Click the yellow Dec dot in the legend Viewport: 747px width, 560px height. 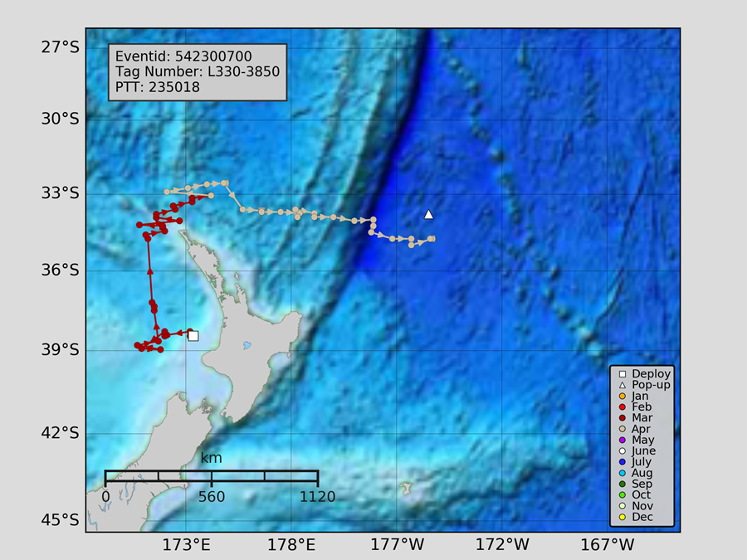point(622,517)
